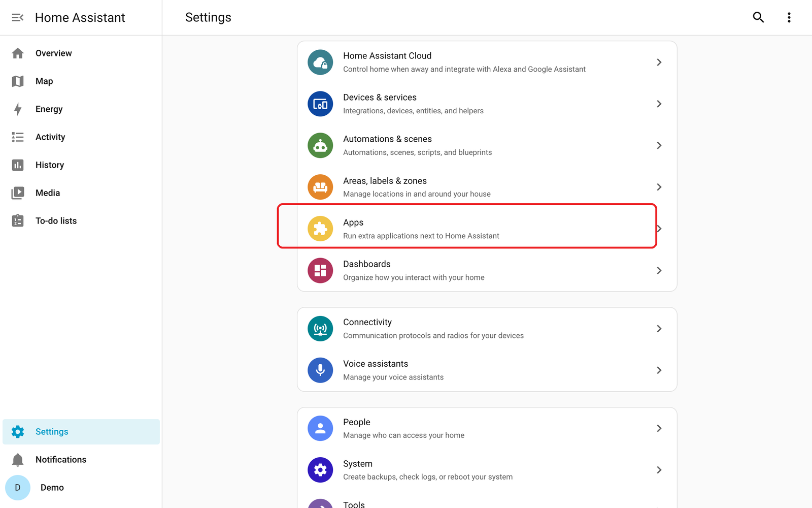Open Activity in the sidebar
The width and height of the screenshot is (812, 508).
pyautogui.click(x=81, y=137)
